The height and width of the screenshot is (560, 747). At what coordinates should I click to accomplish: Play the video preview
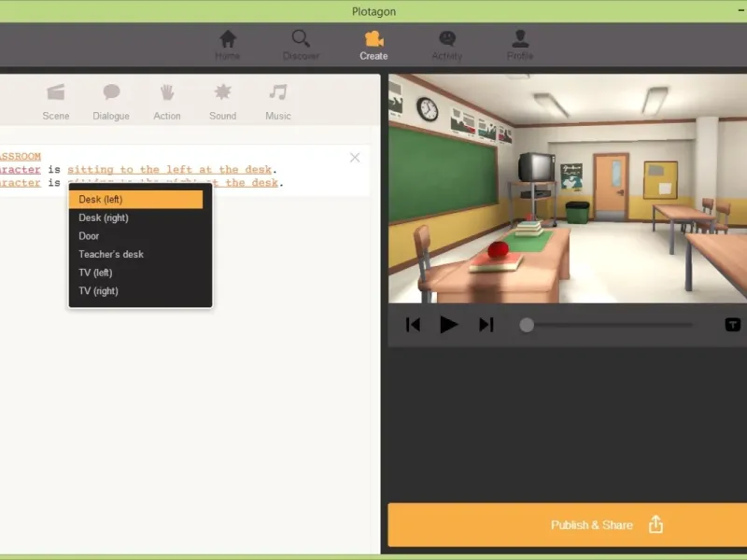coord(448,325)
